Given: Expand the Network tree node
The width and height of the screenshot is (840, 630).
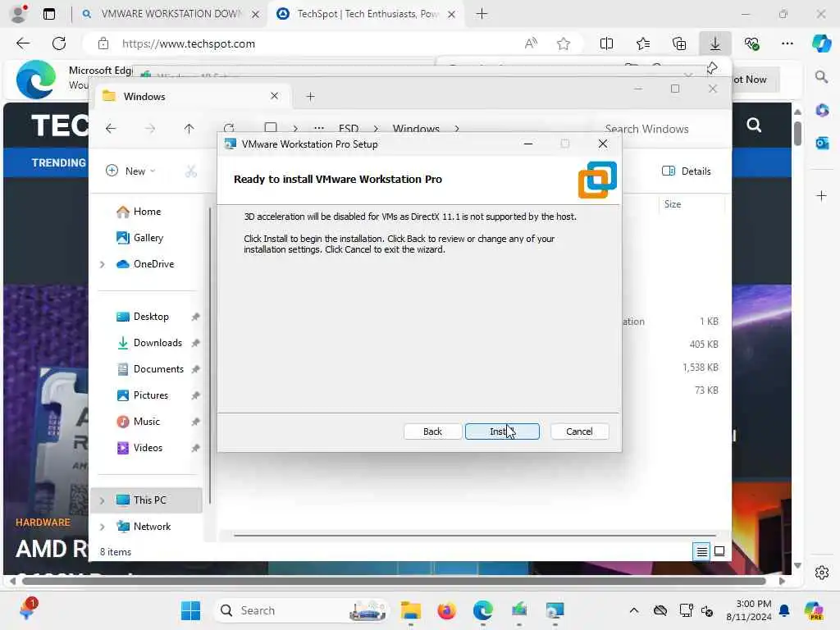Looking at the screenshot, I should (103, 527).
